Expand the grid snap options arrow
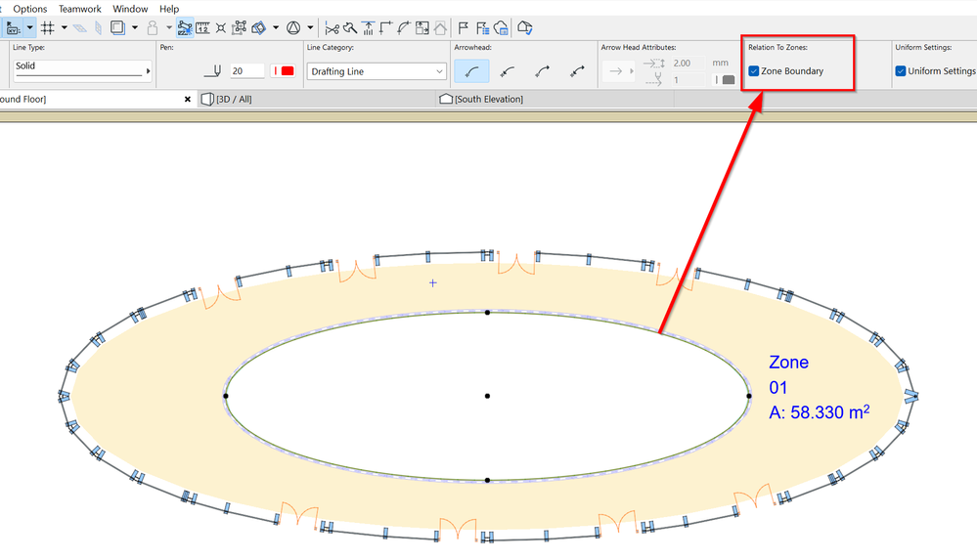Viewport: 977px width, 560px height. (x=65, y=28)
